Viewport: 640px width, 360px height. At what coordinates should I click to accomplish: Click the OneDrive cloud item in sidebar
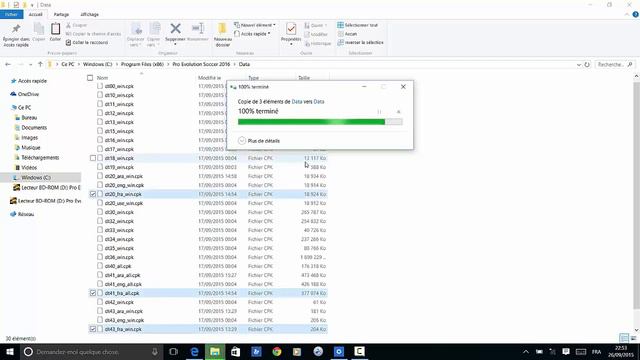click(x=24, y=94)
